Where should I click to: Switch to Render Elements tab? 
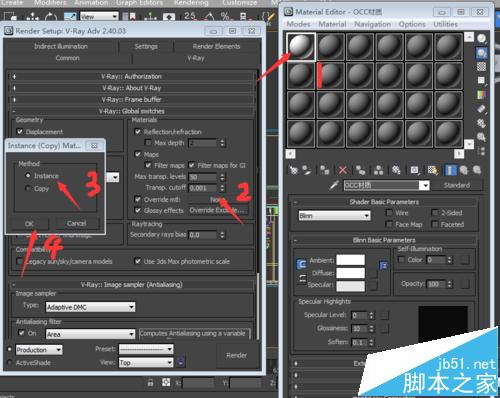pyautogui.click(x=216, y=46)
